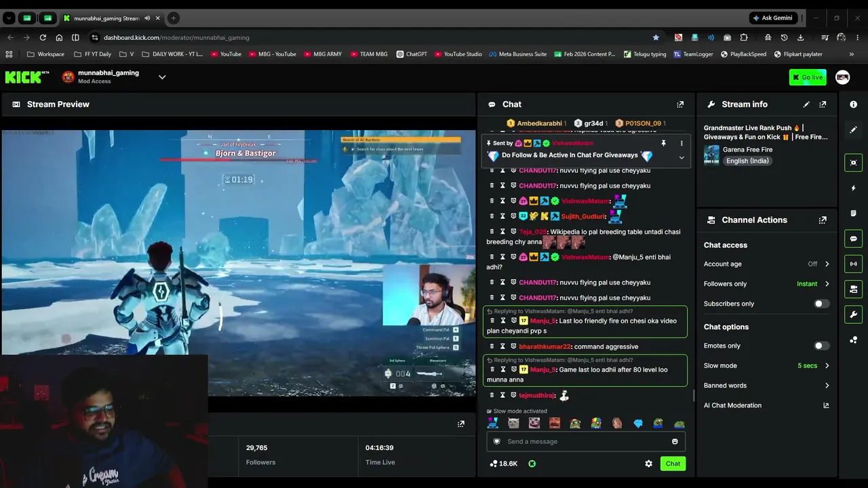Click the 29,765 Followers stat
Viewport: 868px width, 488px height.
260,455
